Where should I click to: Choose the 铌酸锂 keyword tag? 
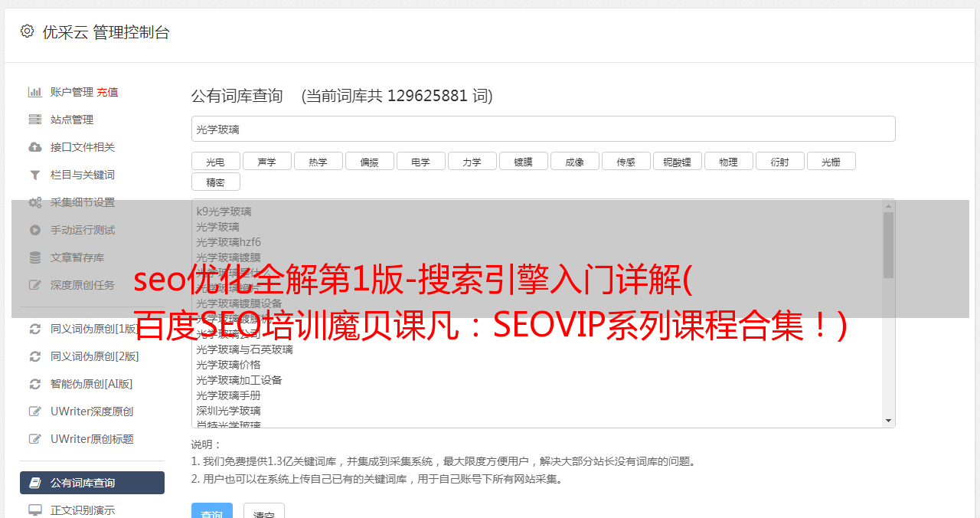[x=677, y=161]
